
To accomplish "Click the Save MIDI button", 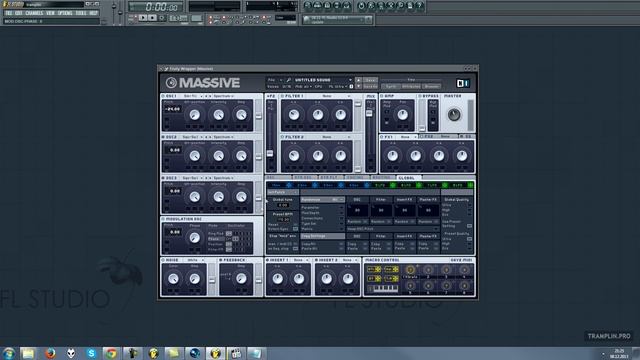I will tap(461, 260).
